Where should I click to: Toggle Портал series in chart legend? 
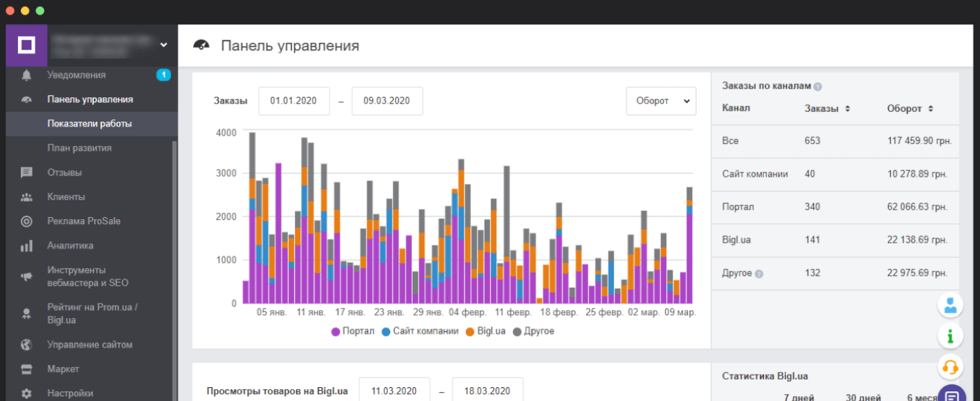(x=353, y=331)
